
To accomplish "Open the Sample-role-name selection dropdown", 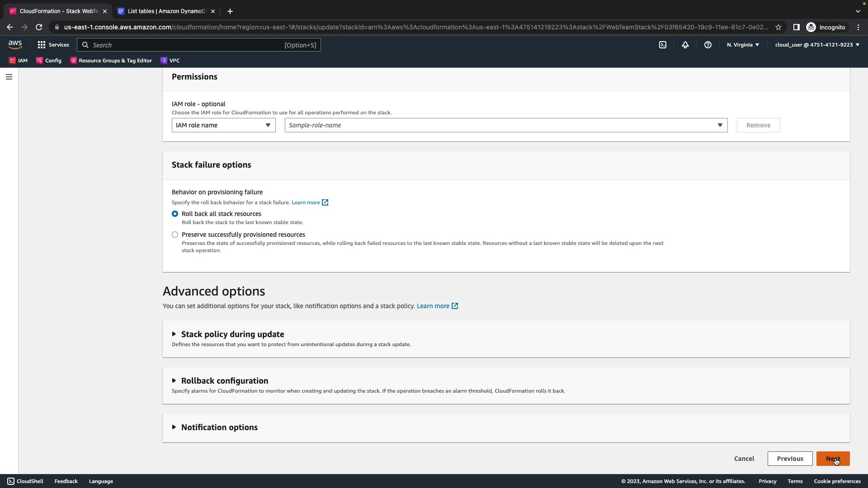I will click(x=505, y=125).
